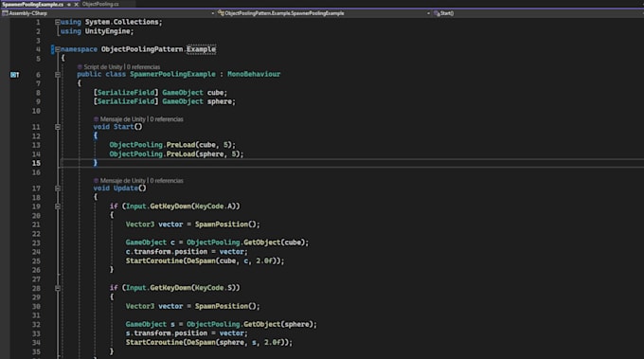Open 'Script de Unity' CodeLens above class
This screenshot has width=644, height=359.
click(x=102, y=67)
